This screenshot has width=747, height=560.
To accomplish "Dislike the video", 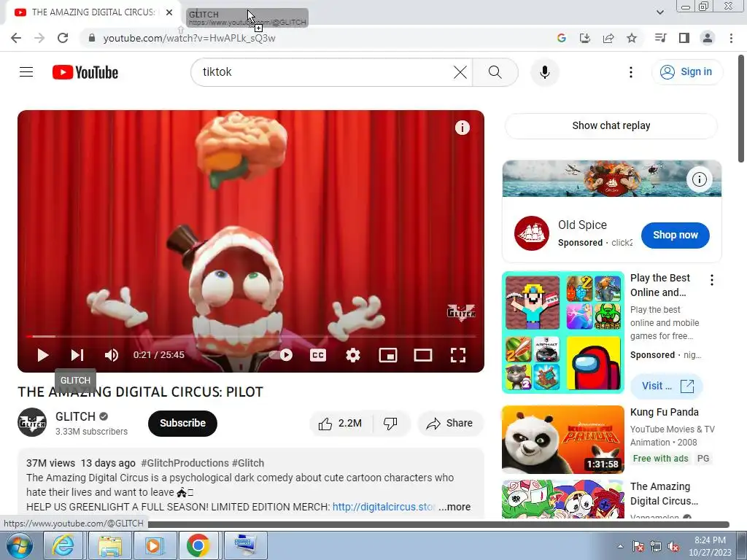I will tap(391, 424).
